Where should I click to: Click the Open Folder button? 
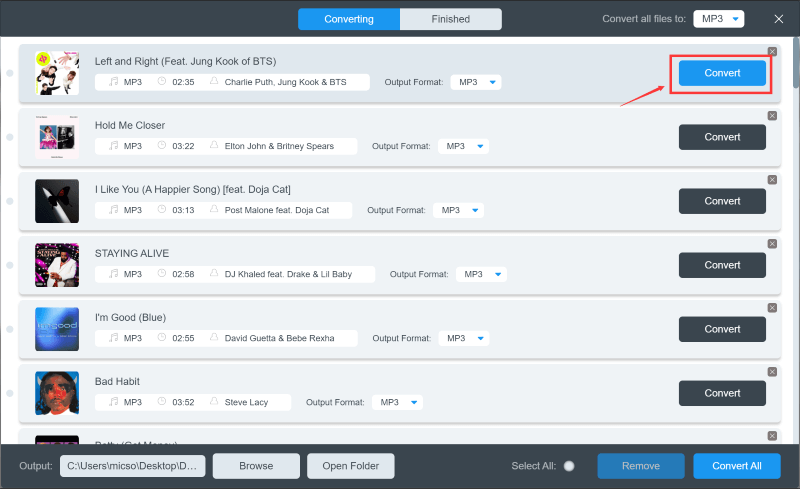coord(351,466)
